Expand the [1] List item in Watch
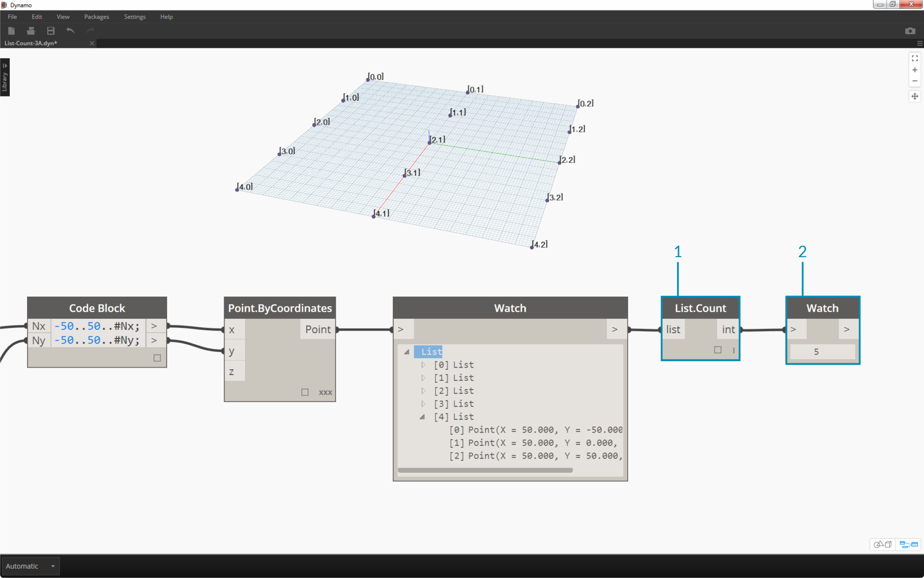The image size is (924, 578). click(423, 378)
